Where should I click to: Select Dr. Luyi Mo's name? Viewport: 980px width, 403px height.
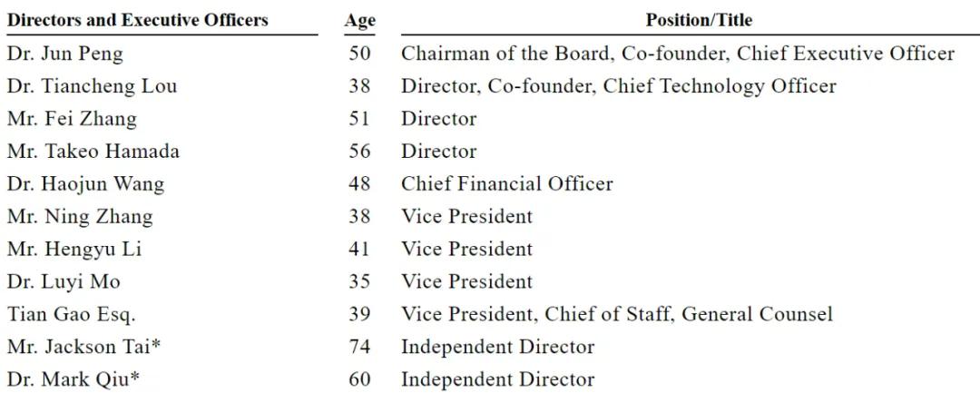tap(64, 281)
